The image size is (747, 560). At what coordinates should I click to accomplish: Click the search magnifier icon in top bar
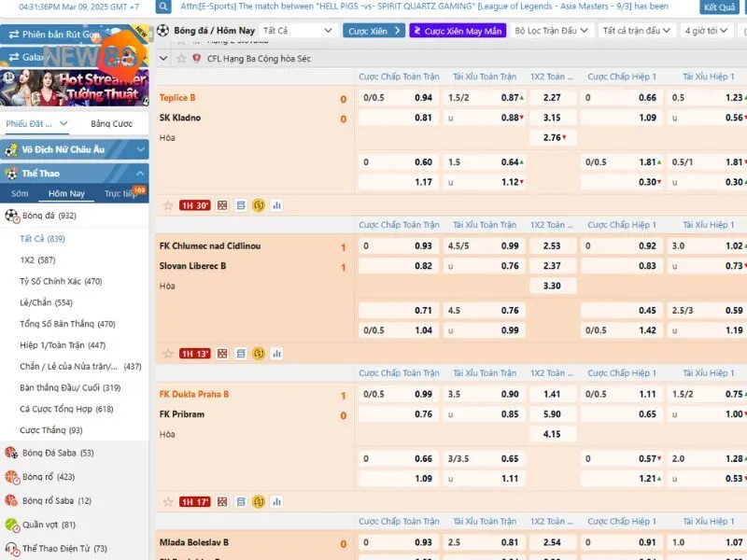(162, 7)
